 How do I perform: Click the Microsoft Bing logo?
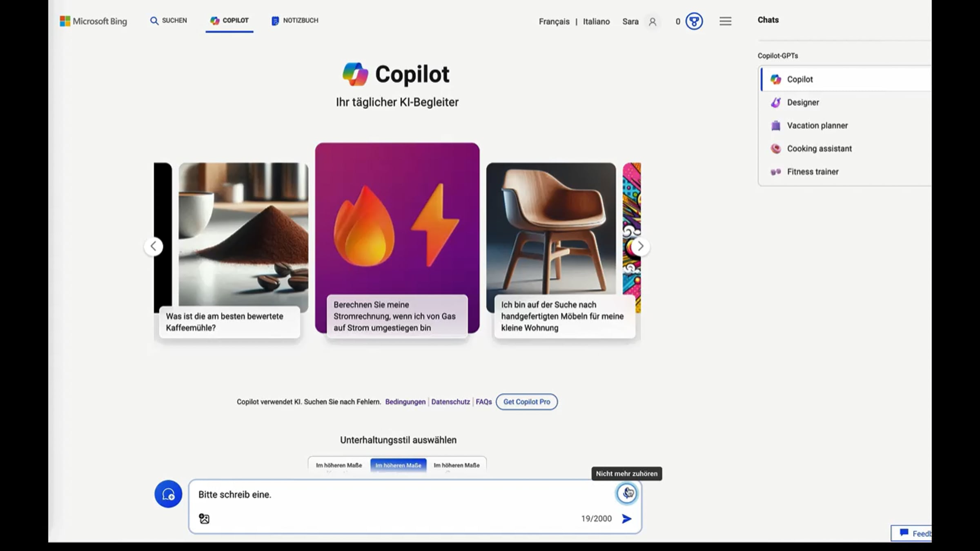point(94,21)
